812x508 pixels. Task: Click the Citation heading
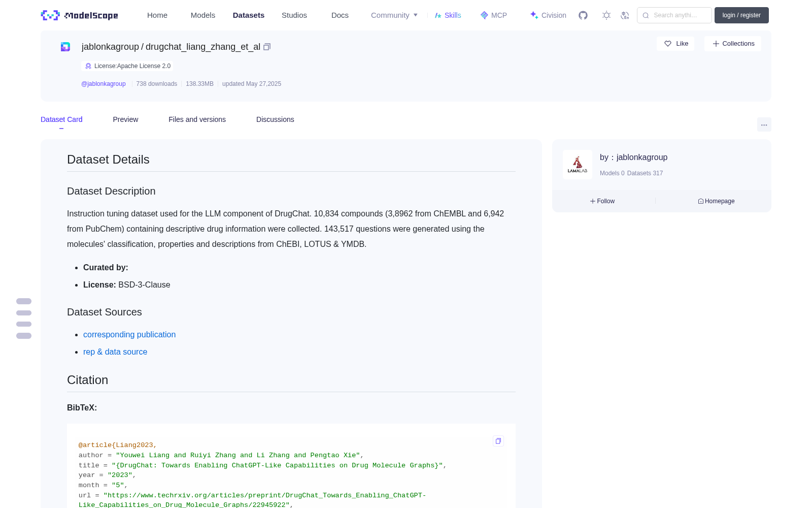(87, 380)
